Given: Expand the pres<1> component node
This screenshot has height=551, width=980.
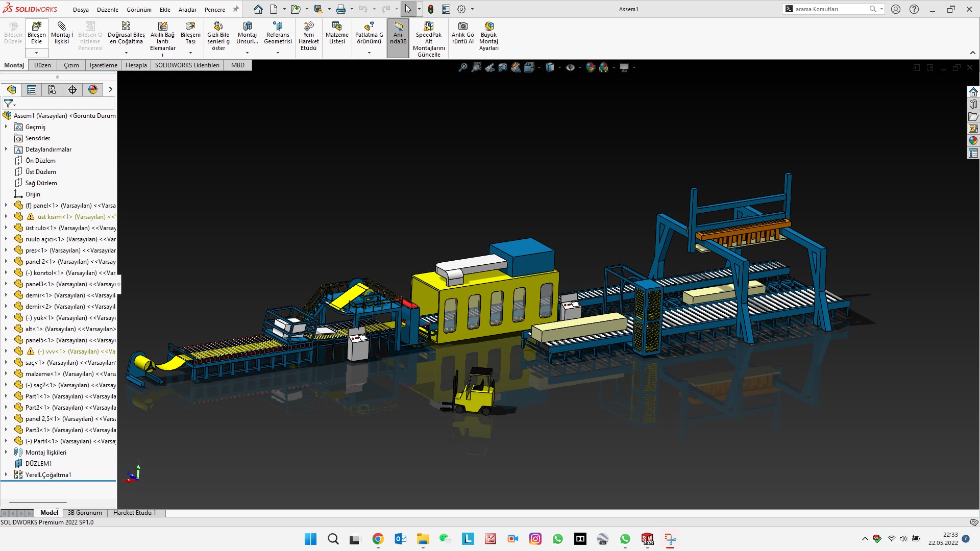Looking at the screenshot, I should [x=6, y=250].
